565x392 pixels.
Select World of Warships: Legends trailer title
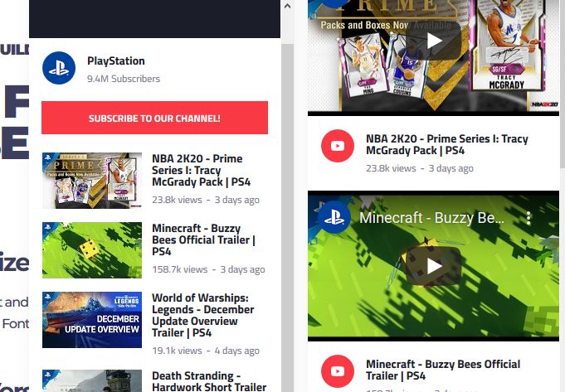click(x=203, y=315)
